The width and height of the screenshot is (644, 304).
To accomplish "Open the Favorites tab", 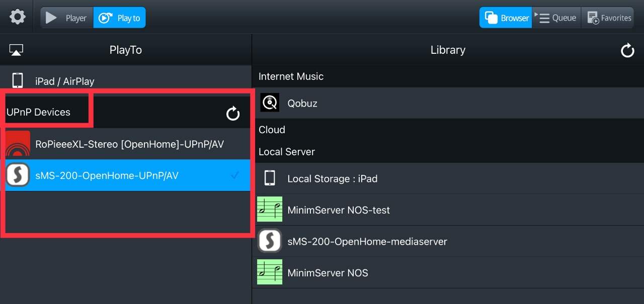I will (607, 18).
